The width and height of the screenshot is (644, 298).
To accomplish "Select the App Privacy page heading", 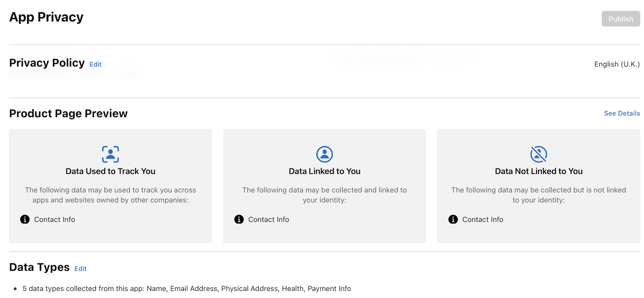I will (x=46, y=17).
